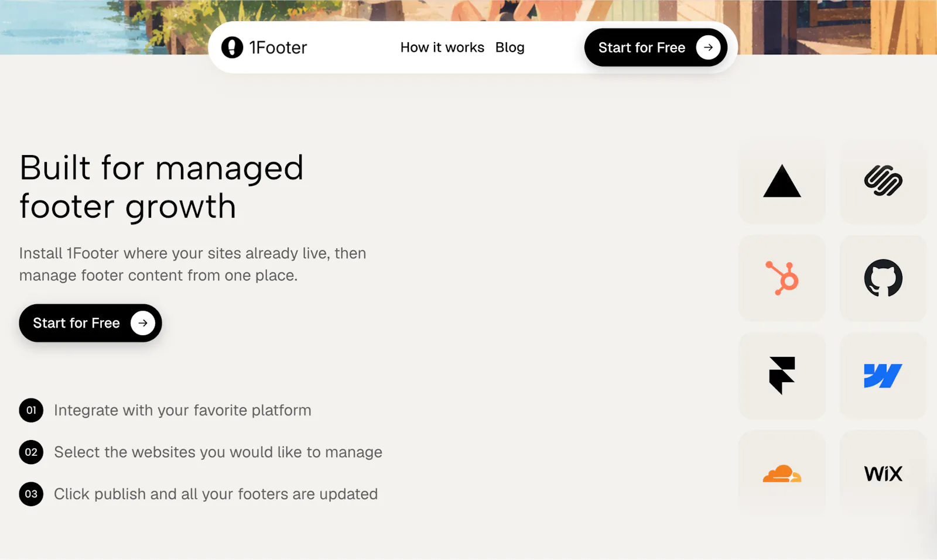
Task: Open the How it works menu item
Action: click(x=442, y=47)
